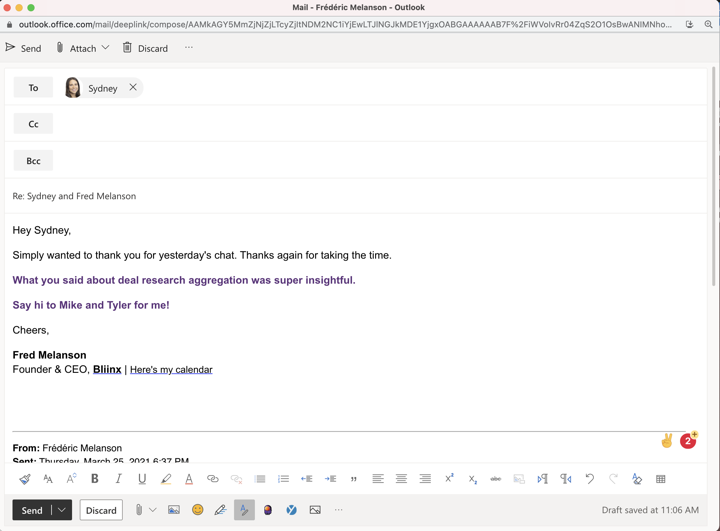The image size is (720, 531).
Task: Open the font size tool
Action: [48, 479]
